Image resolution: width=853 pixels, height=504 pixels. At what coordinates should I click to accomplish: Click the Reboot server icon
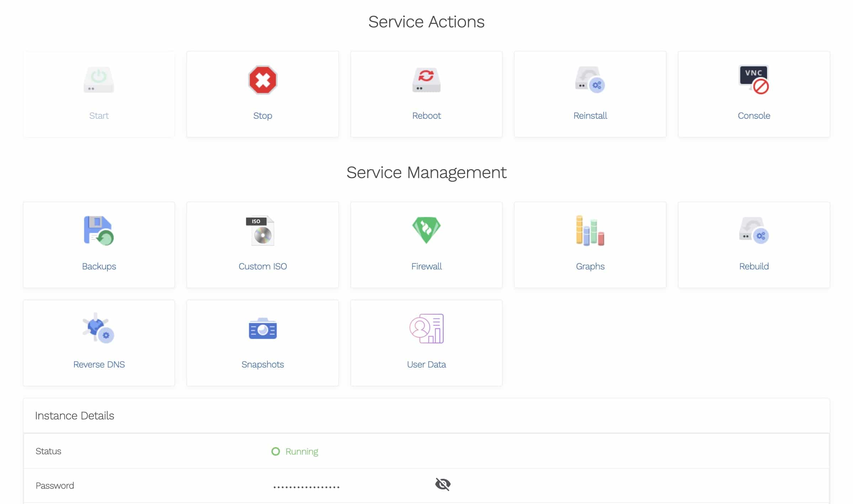coord(426,80)
